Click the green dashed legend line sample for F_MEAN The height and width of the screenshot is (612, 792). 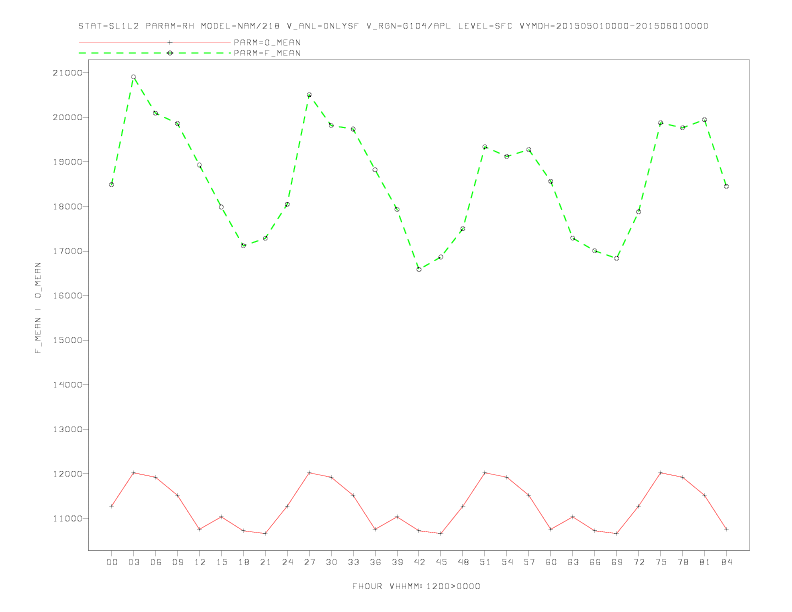(155, 53)
